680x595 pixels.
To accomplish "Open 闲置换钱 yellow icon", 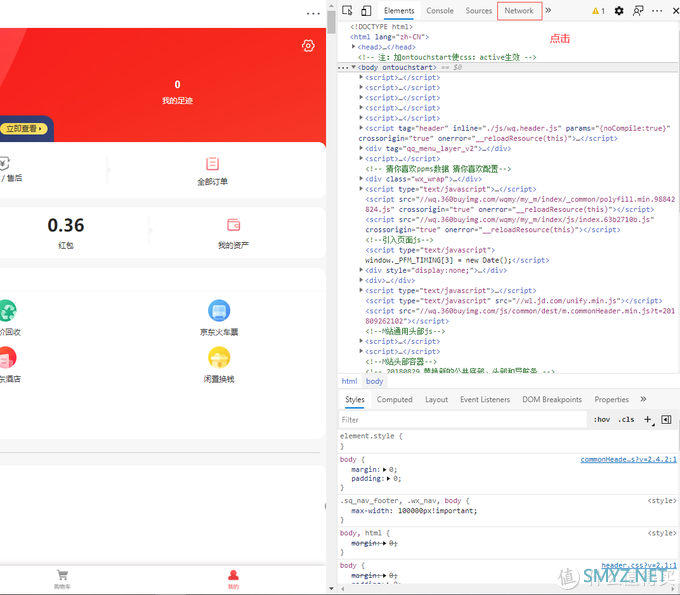I will 219,357.
